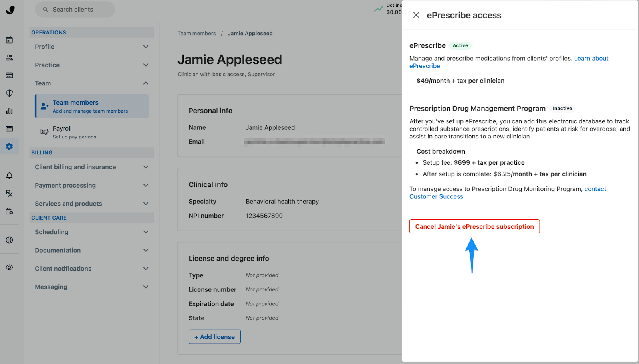Select the settings gear icon in left rail
This screenshot has width=639, height=364.
point(10,146)
